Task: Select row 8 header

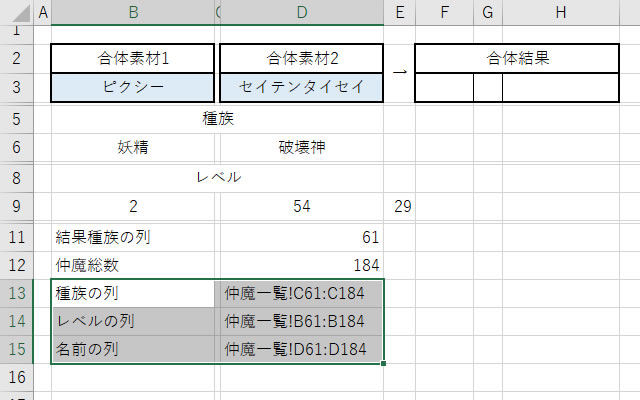Action: click(16, 178)
